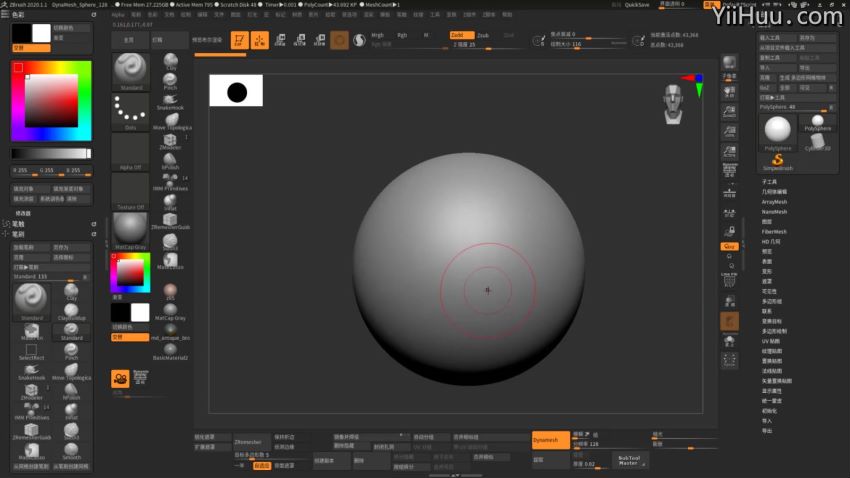Toggle the Floor grid icon
Viewport: 850px width, 478px height.
coord(730,192)
